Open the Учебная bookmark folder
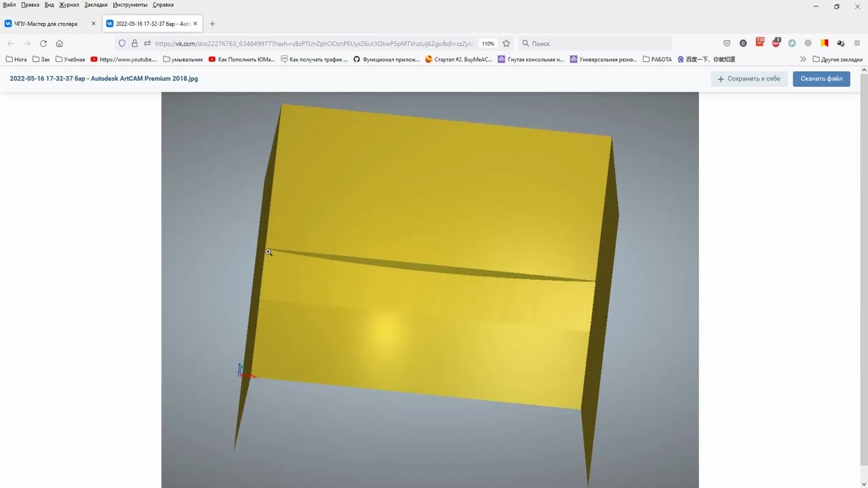Screen dimensions: 868x488 71,60
